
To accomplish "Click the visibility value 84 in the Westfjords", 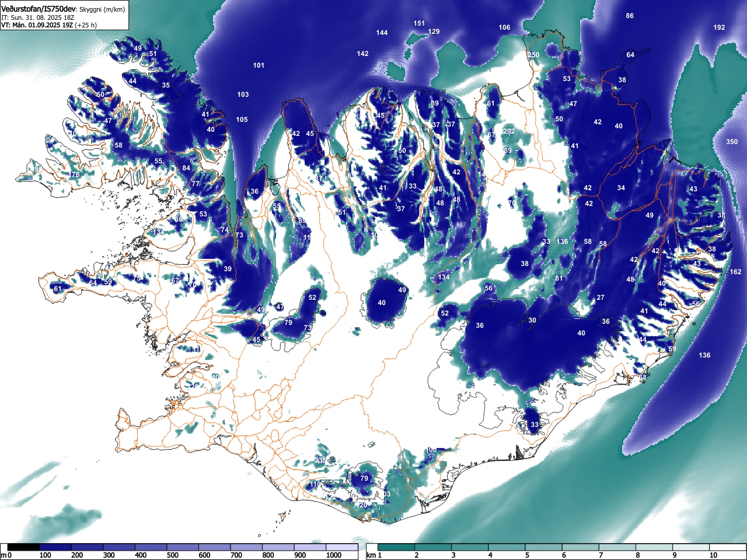I will tap(186, 168).
